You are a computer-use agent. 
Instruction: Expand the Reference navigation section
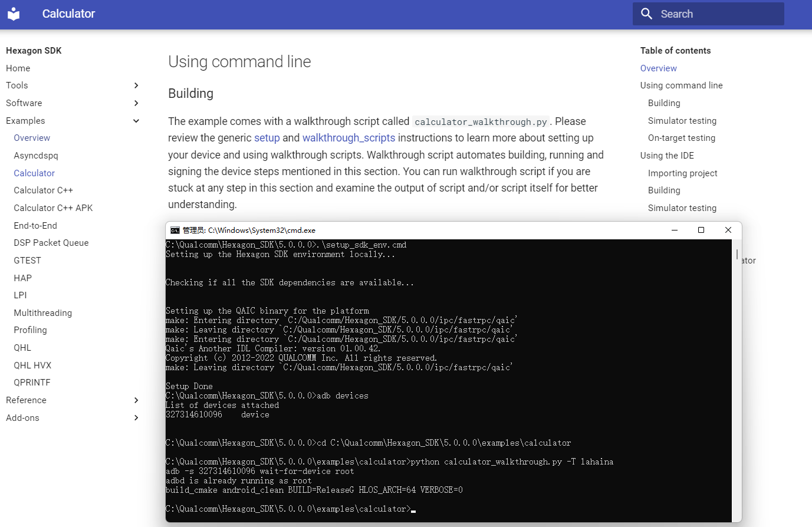(x=136, y=400)
